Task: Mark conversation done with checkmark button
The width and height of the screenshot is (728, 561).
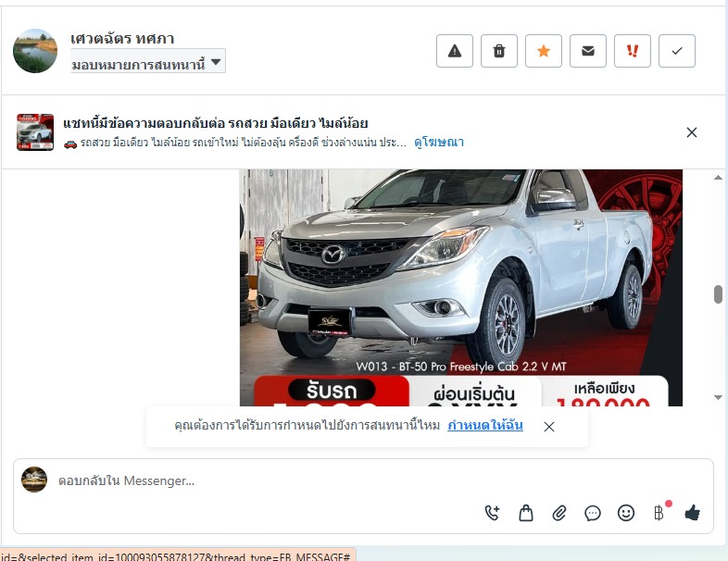Action: [677, 51]
